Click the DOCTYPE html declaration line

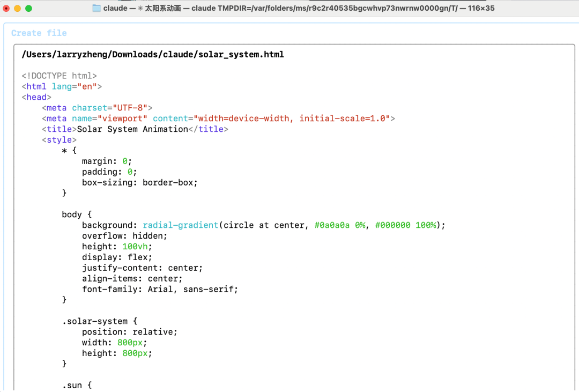(x=59, y=76)
